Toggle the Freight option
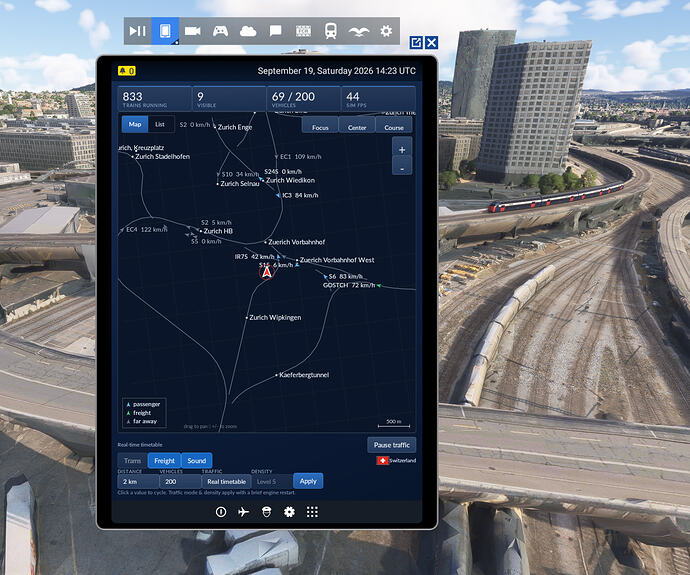This screenshot has height=575, width=690. (165, 461)
